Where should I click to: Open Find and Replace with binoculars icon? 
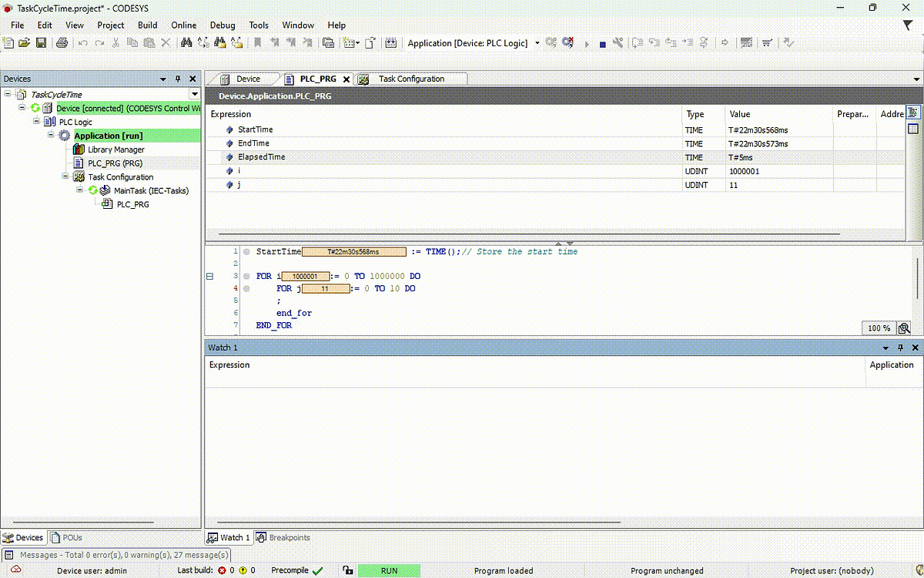[186, 43]
